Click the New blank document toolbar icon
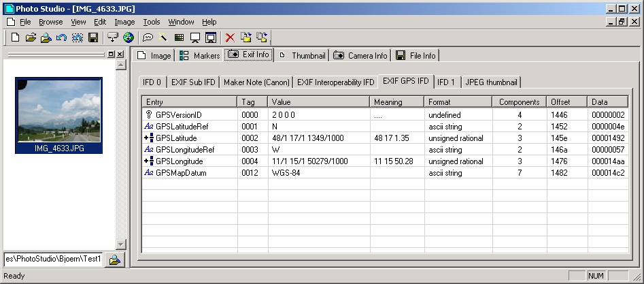Viewport: 644px width, 284px height. click(15, 38)
